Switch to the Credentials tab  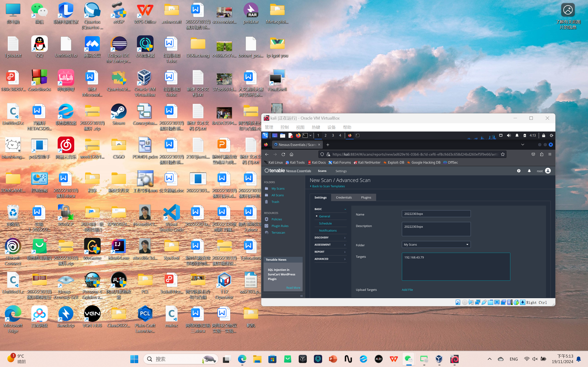[x=344, y=197]
